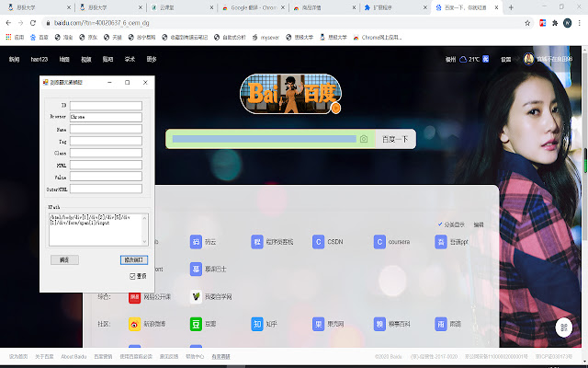Open the Chrome profile avatar
588x368 pixels.
click(x=568, y=23)
